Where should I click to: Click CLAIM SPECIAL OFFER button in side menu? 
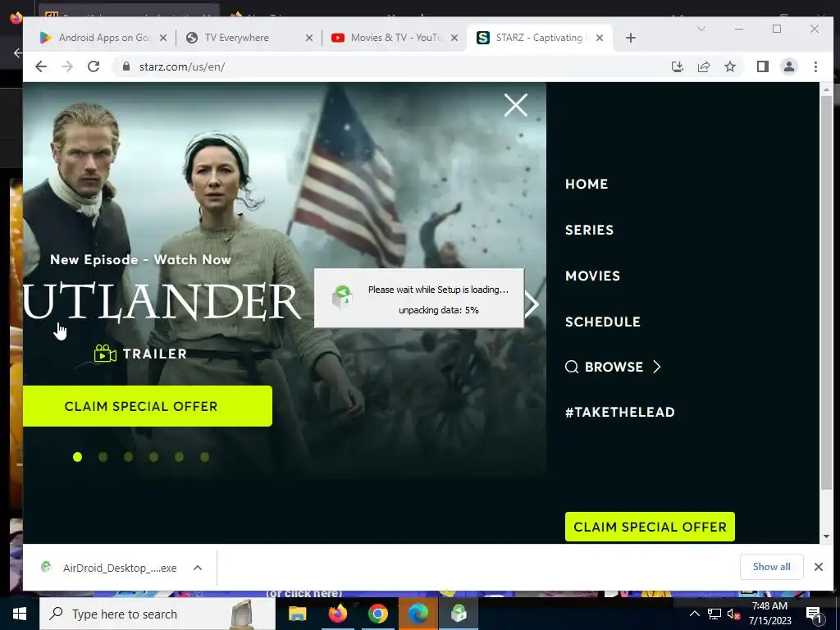click(650, 527)
